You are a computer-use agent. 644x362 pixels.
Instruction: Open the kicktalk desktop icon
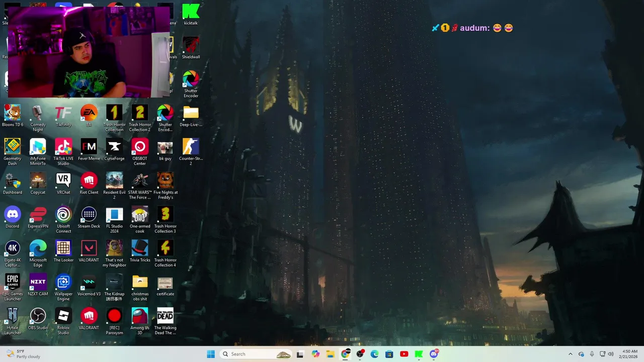click(x=191, y=14)
